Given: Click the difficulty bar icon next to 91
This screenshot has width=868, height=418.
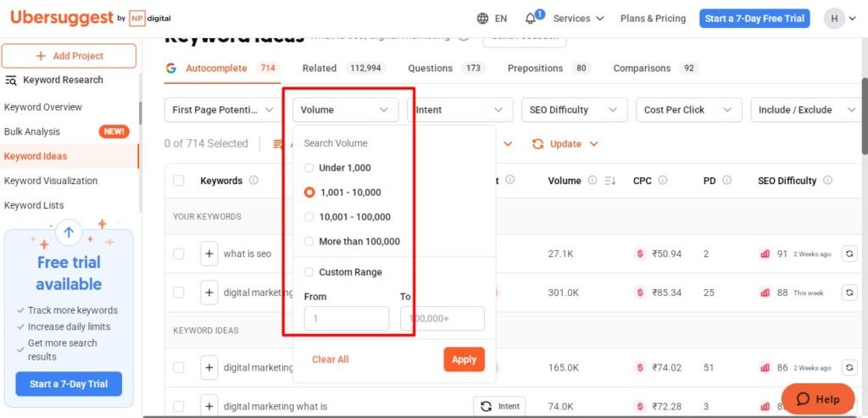Looking at the screenshot, I should click(x=765, y=254).
